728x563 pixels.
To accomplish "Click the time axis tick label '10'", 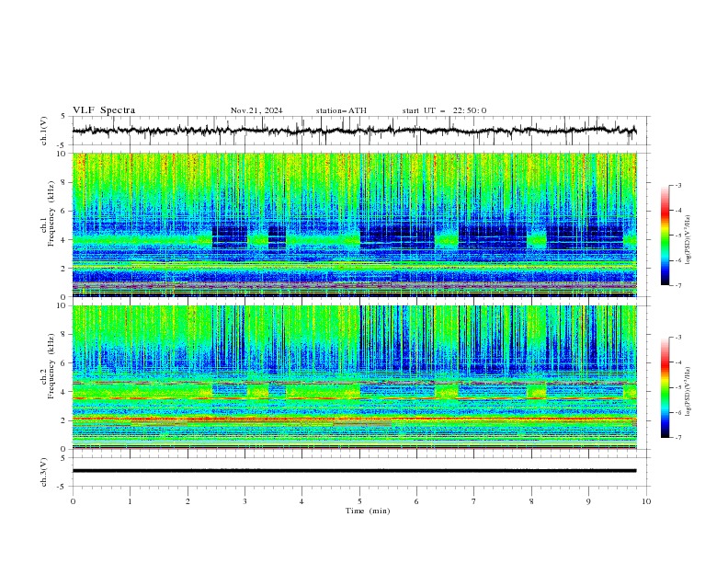I will pos(646,501).
